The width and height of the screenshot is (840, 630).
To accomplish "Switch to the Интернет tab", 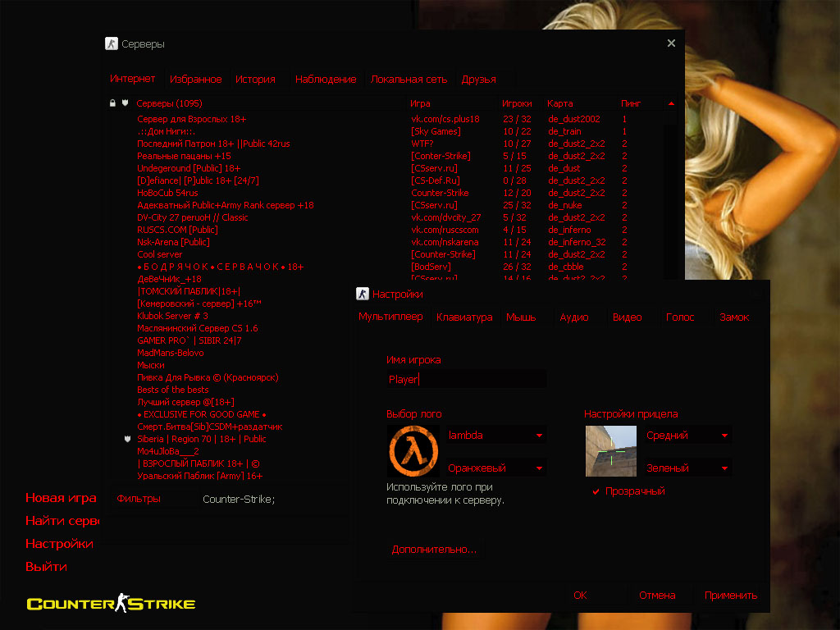I will coord(132,79).
